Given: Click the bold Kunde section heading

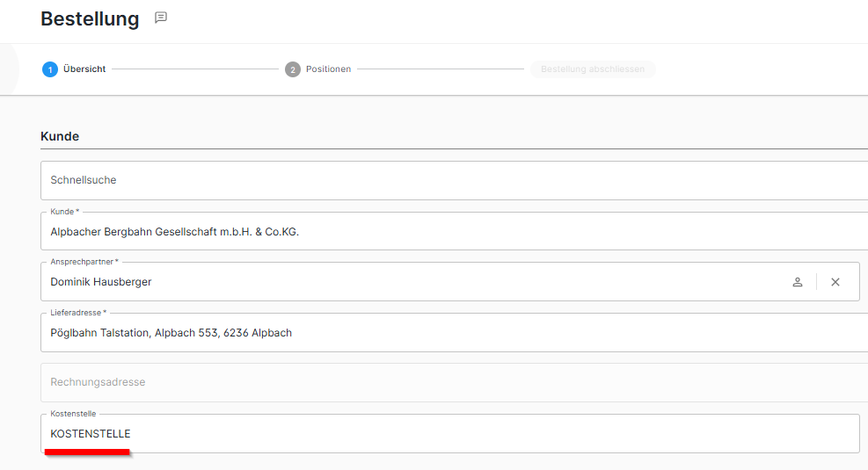Looking at the screenshot, I should [x=60, y=136].
